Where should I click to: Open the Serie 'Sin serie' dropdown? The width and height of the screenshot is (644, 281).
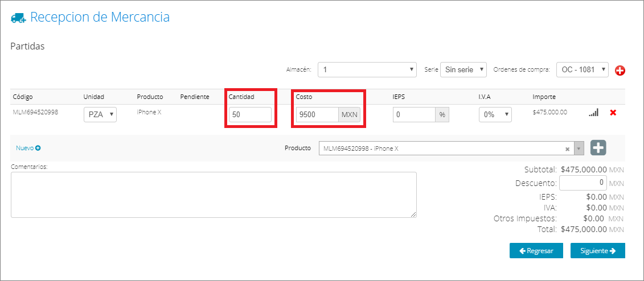pos(463,70)
